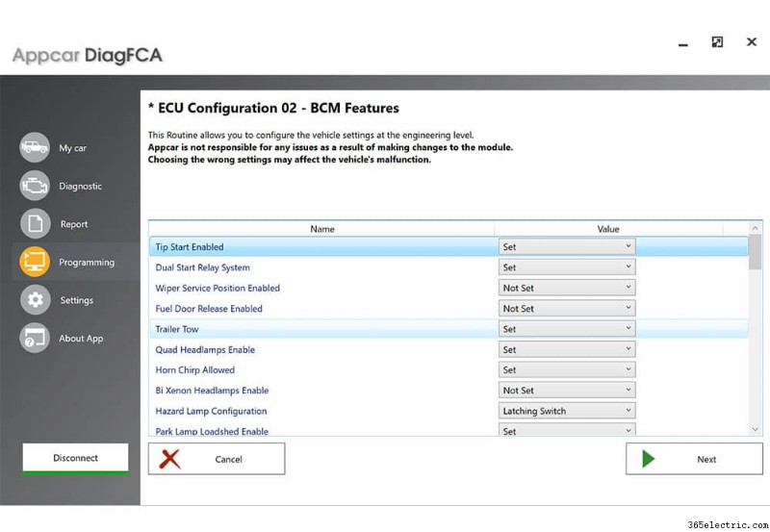Click the Name column header
The height and width of the screenshot is (532, 770).
(321, 229)
